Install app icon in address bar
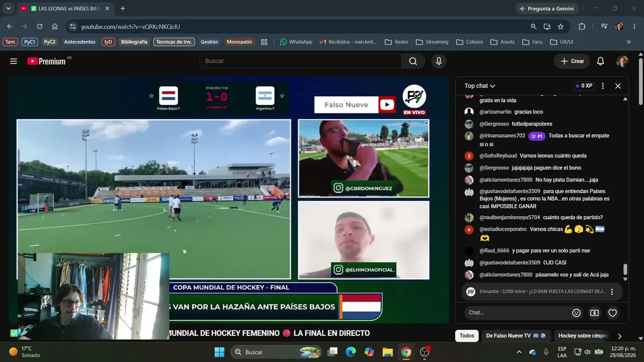Screen dimensions: 644x362 [547, 27]
